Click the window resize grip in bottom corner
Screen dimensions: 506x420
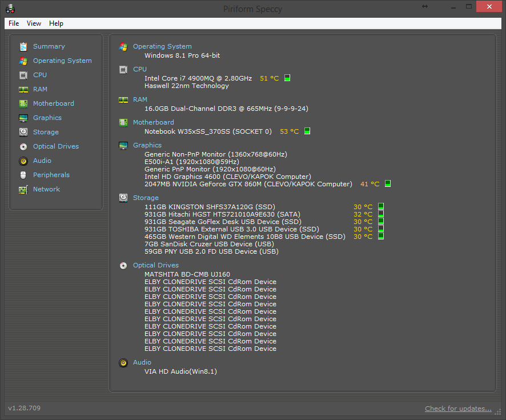[x=498, y=412]
